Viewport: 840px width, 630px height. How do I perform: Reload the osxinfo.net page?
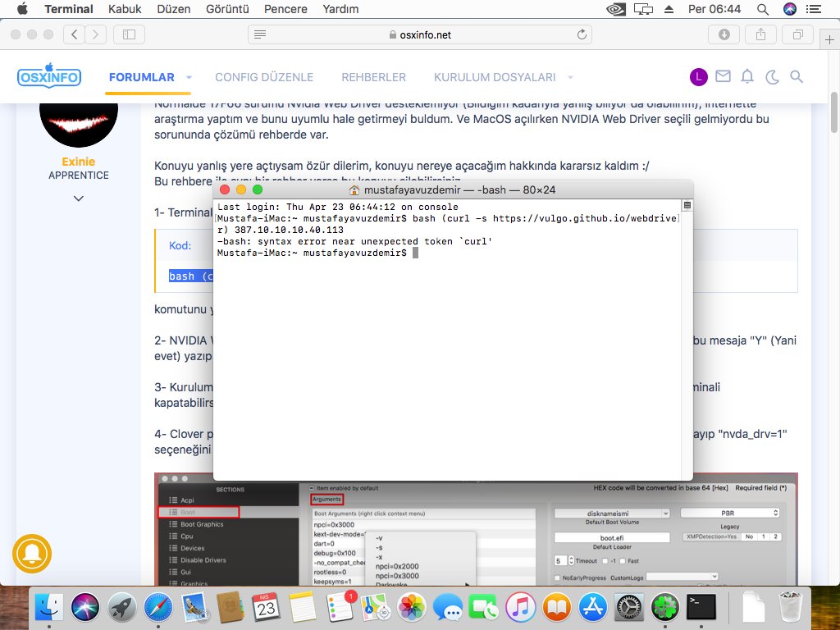(582, 34)
